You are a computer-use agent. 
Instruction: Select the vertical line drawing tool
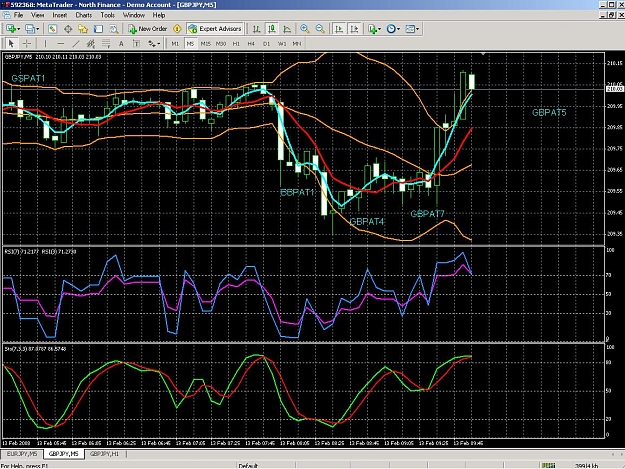pos(45,43)
